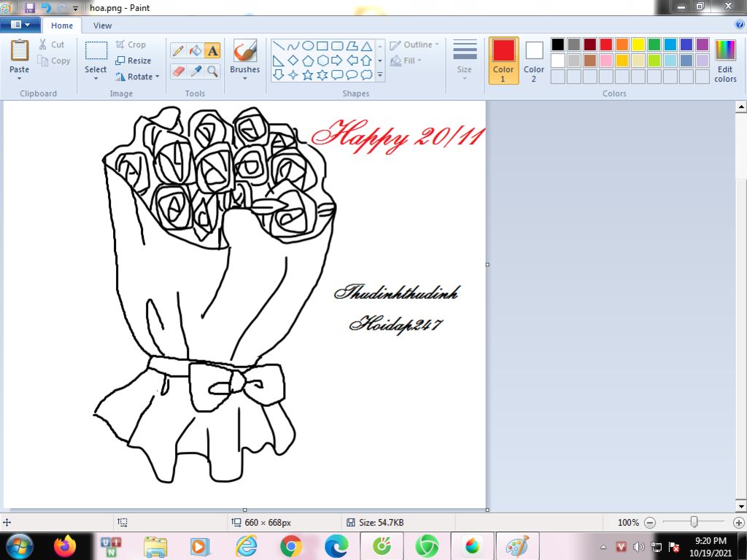The image size is (747, 560).
Task: Choose the Down arrow shape
Action: (x=279, y=75)
